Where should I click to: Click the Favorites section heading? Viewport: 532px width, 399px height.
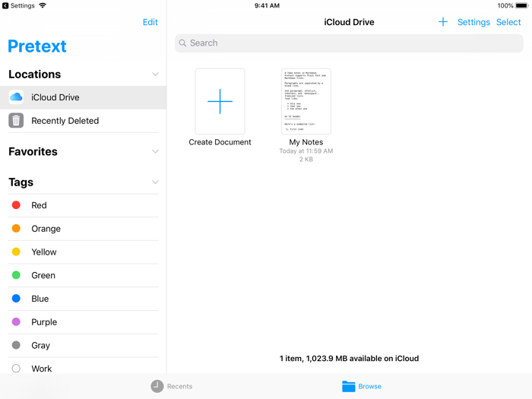(33, 152)
